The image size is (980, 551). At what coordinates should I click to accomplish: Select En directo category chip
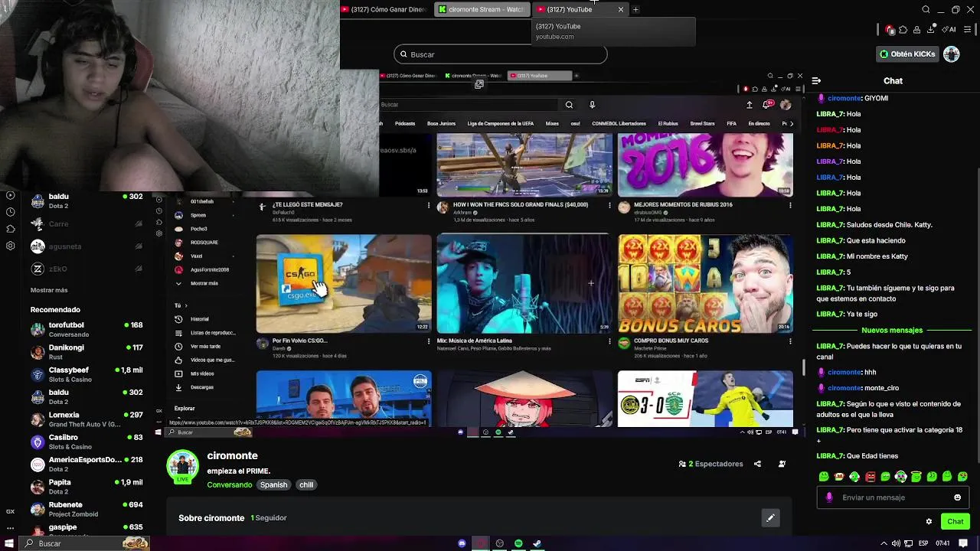click(759, 123)
